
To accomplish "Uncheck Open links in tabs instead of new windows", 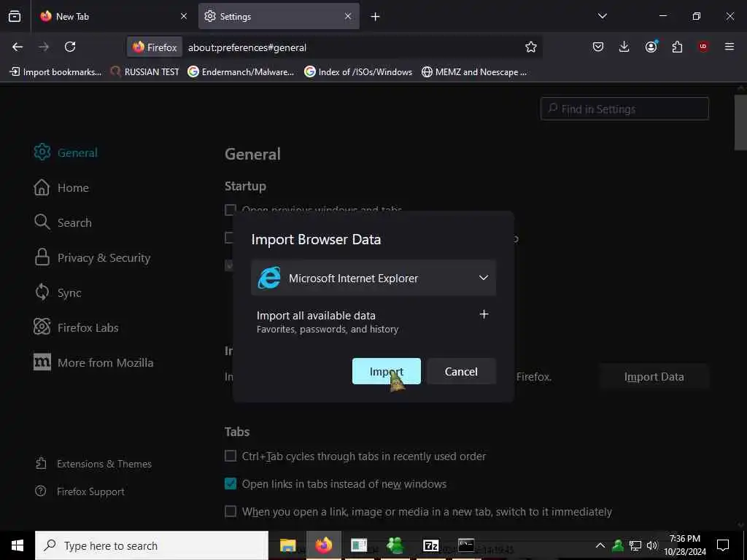I will click(x=231, y=484).
